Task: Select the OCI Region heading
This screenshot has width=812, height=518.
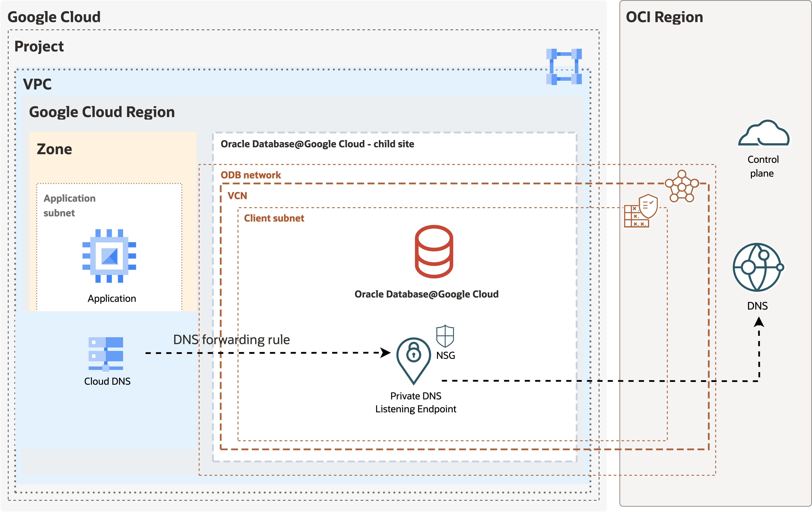Action: pos(664,17)
